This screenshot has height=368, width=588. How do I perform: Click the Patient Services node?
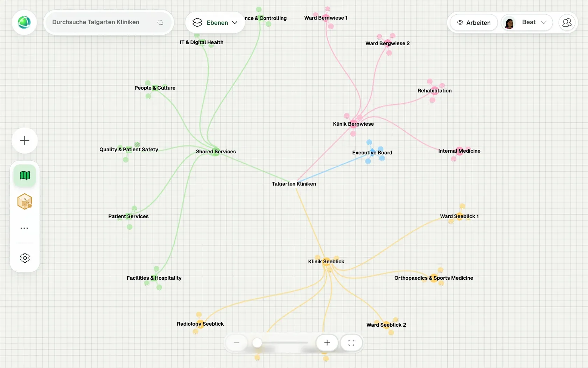(x=128, y=216)
